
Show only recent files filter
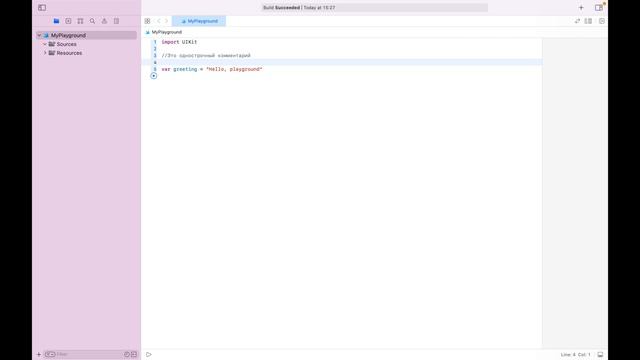[x=127, y=354]
